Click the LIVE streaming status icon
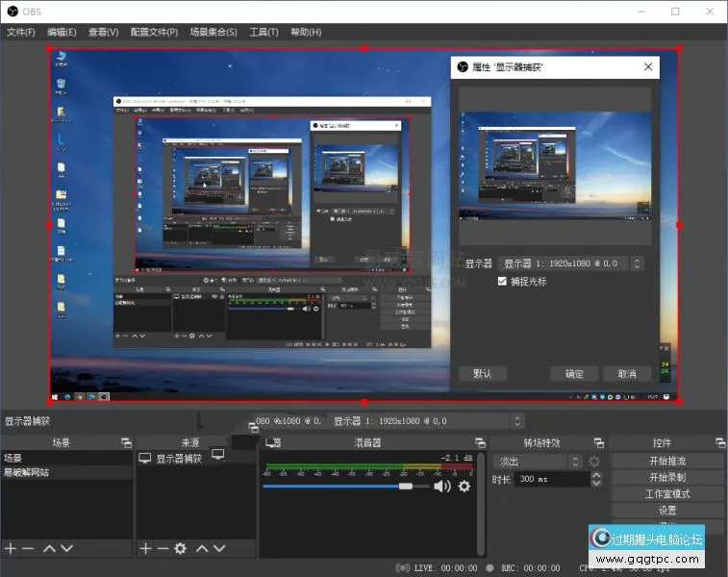The image size is (728, 577). pyautogui.click(x=403, y=567)
